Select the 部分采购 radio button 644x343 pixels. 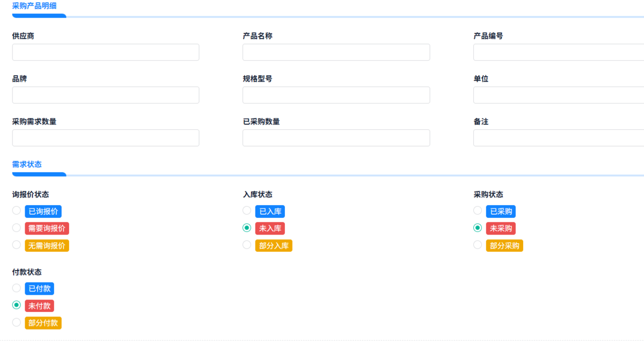tap(478, 245)
